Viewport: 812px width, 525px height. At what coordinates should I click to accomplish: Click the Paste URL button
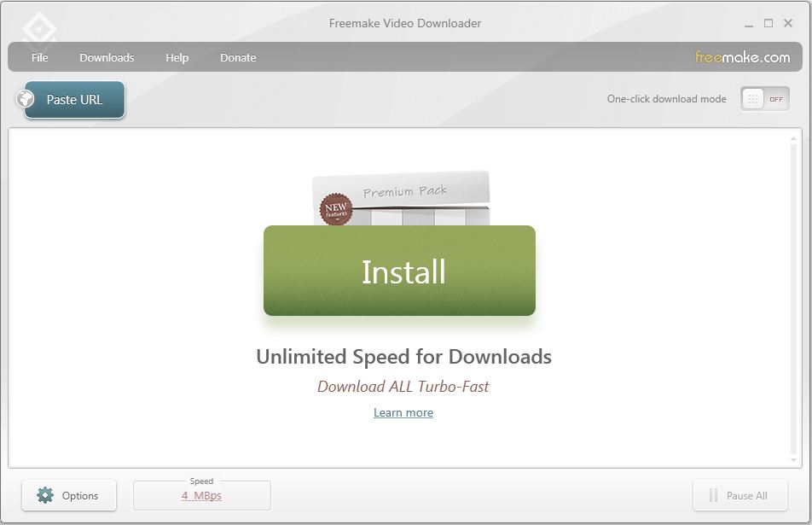(74, 100)
